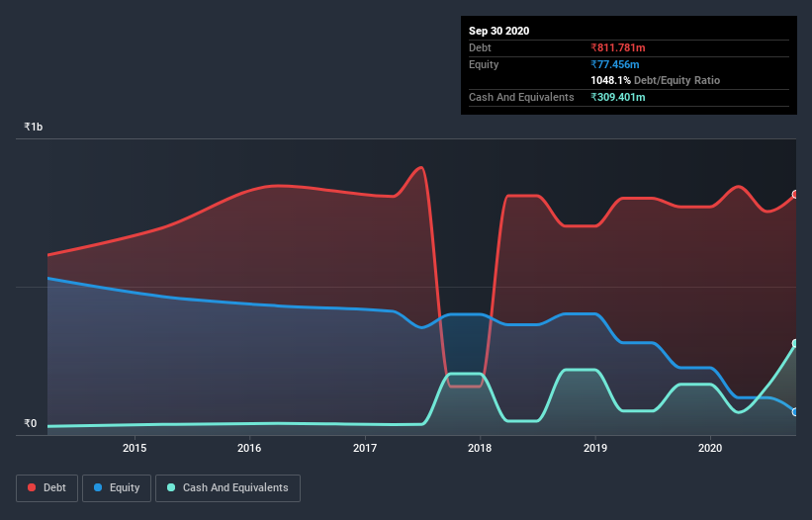Click Cash And Equivalents label in tooltip

(x=521, y=97)
